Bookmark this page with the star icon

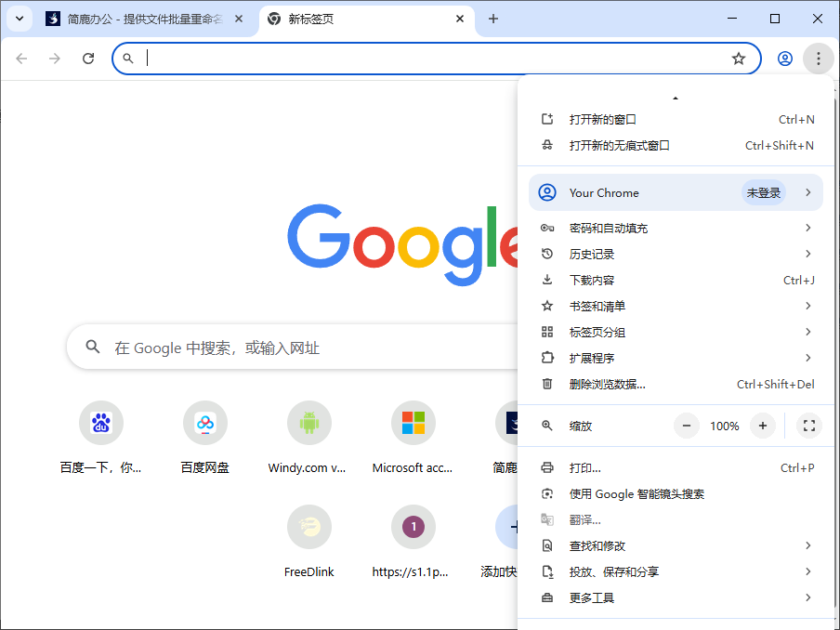(x=739, y=58)
